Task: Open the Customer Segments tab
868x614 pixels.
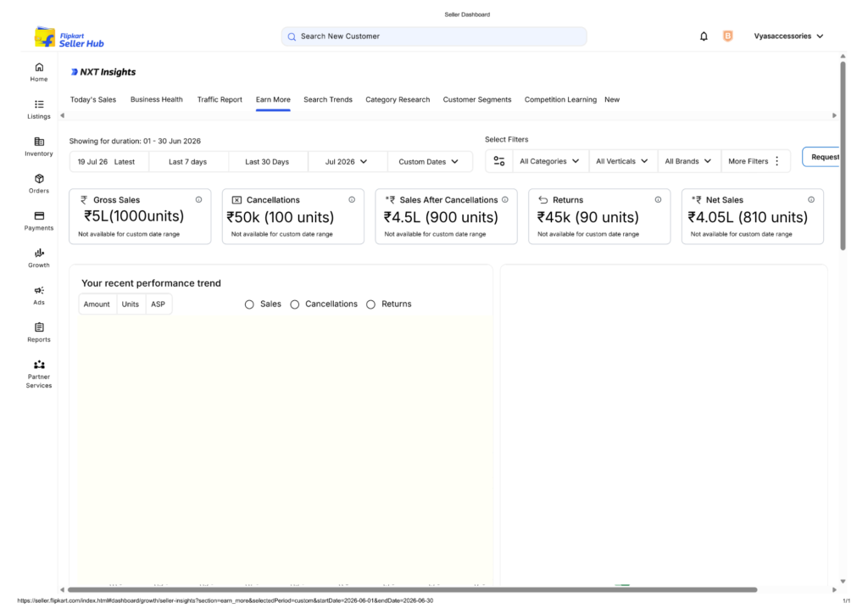Action: 477,100
